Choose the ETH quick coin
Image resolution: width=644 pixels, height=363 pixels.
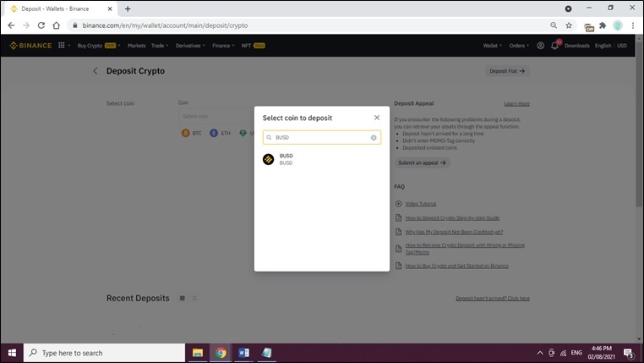pos(220,133)
